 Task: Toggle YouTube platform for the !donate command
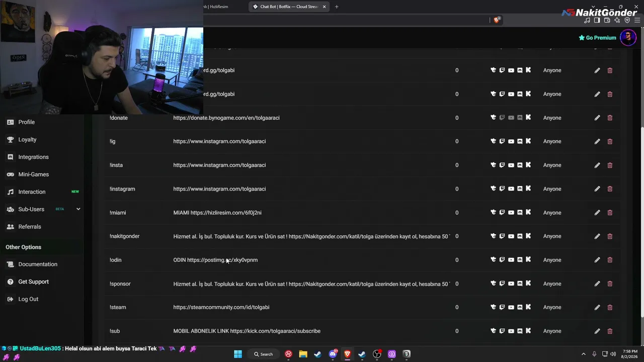[x=511, y=118]
